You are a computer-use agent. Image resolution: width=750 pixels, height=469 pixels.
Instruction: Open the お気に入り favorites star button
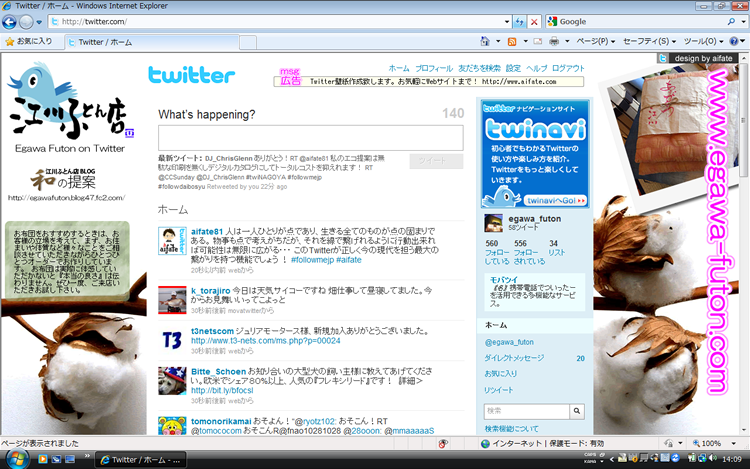tap(29, 42)
